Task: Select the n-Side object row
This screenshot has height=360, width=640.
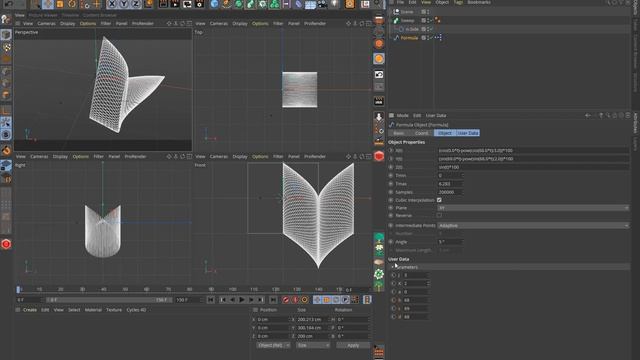Action: (509, 29)
